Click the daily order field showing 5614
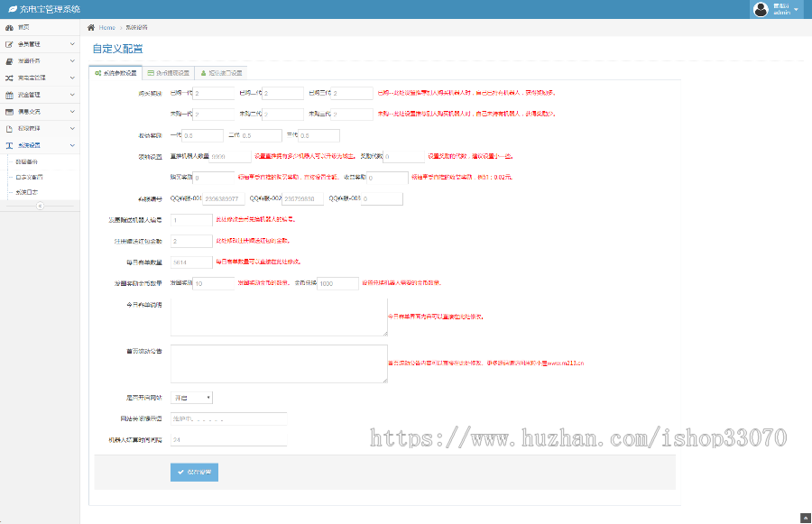 point(191,262)
